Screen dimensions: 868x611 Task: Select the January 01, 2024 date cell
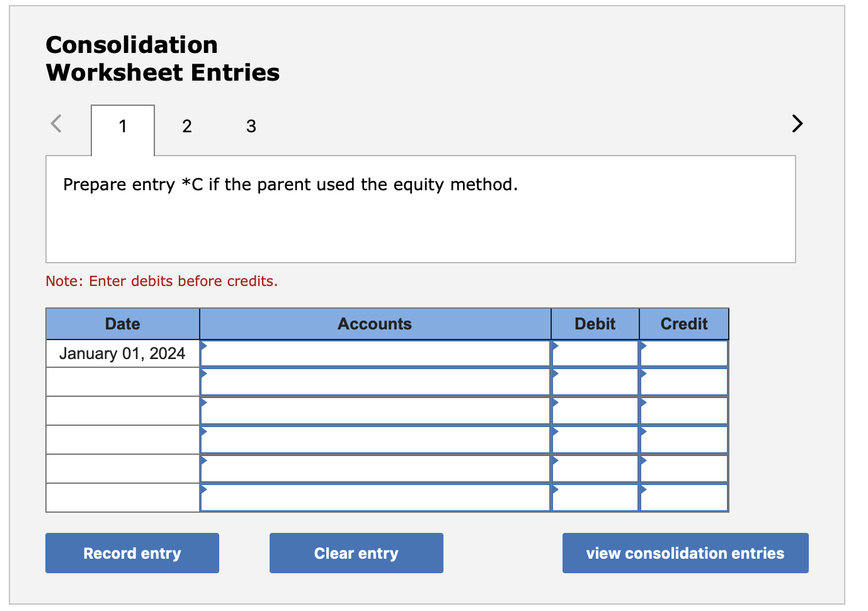coord(122,353)
